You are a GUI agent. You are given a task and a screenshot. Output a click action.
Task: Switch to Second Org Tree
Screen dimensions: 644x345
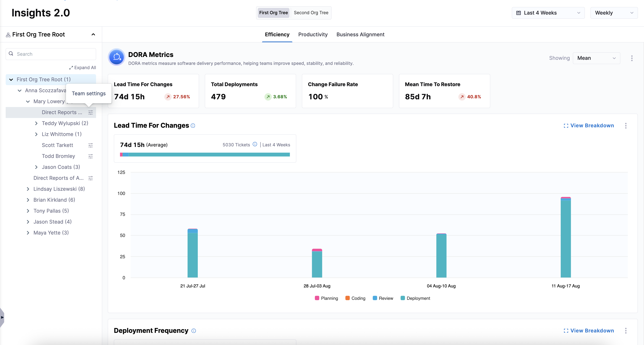[311, 13]
